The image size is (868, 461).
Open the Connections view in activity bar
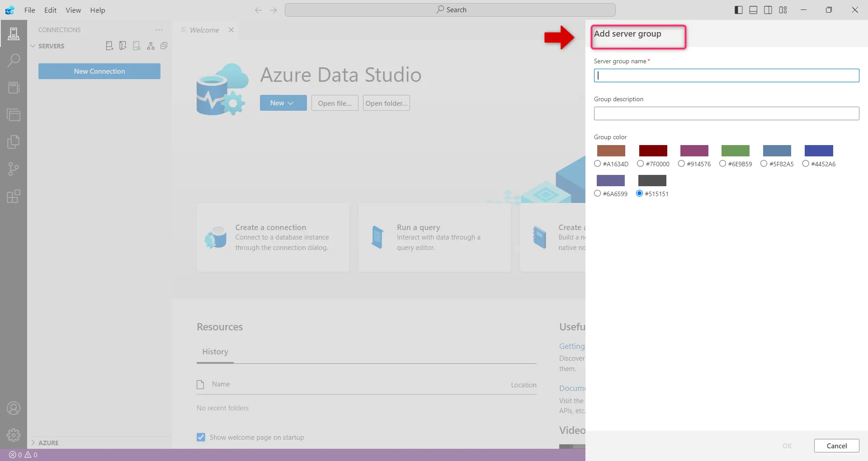pyautogui.click(x=14, y=33)
